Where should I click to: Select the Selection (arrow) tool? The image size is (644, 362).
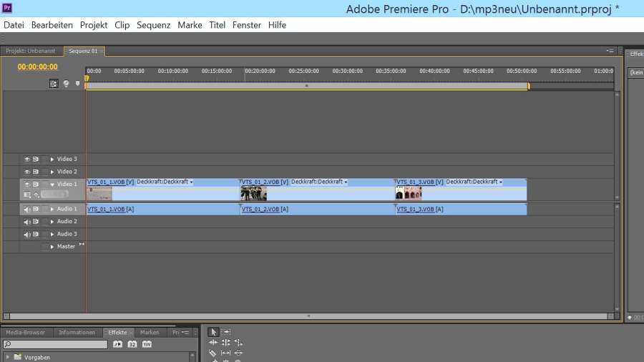pyautogui.click(x=213, y=332)
